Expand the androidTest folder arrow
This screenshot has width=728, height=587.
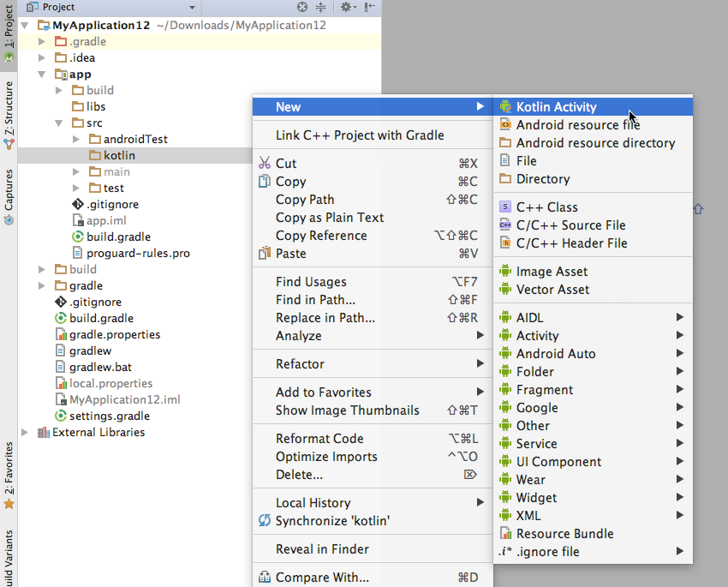(76, 140)
